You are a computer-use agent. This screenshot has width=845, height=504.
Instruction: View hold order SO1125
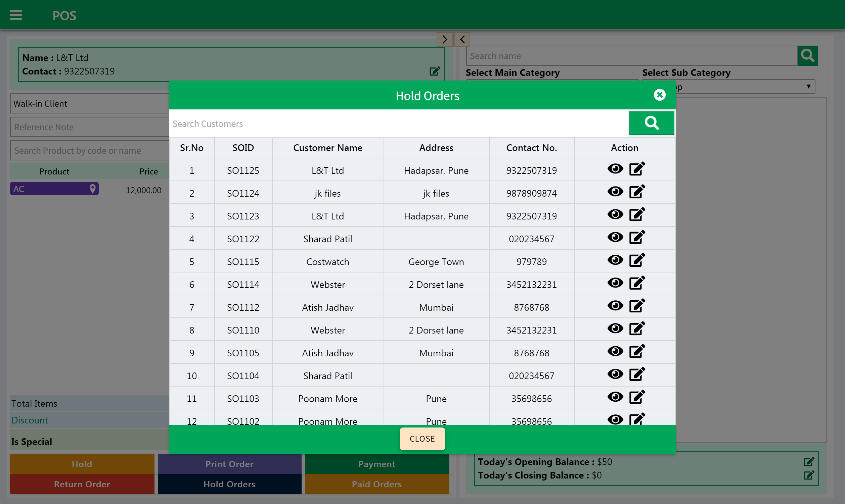pos(615,169)
